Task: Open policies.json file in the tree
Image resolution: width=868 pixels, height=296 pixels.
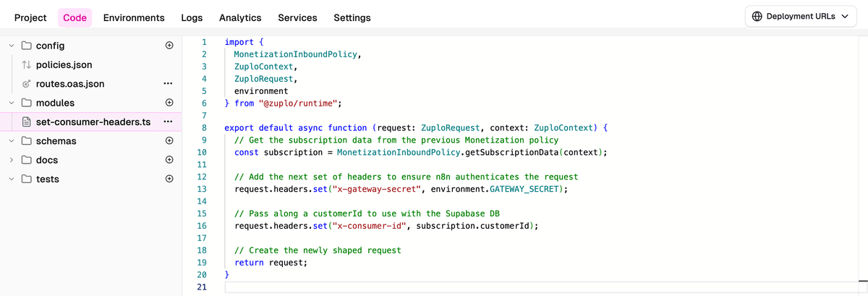Action: coord(64,64)
